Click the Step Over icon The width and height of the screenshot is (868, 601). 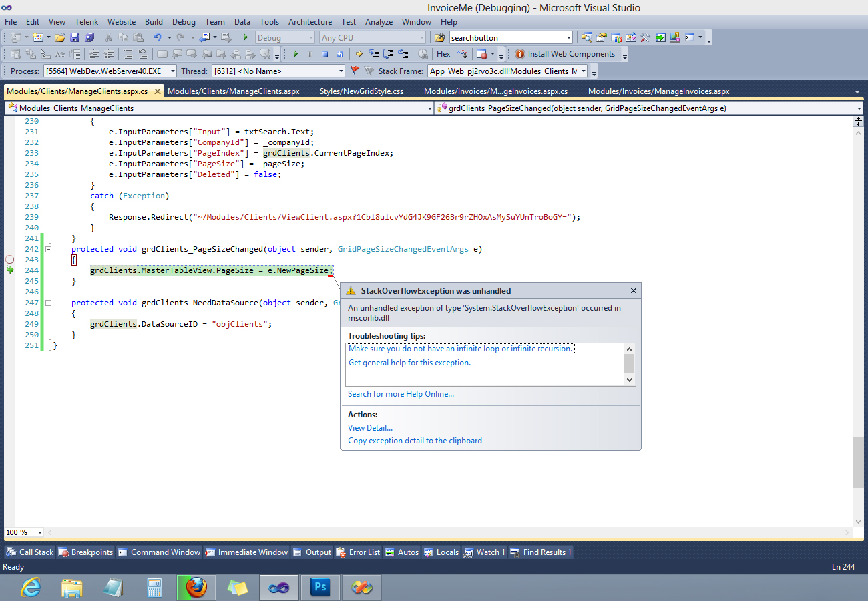point(388,54)
